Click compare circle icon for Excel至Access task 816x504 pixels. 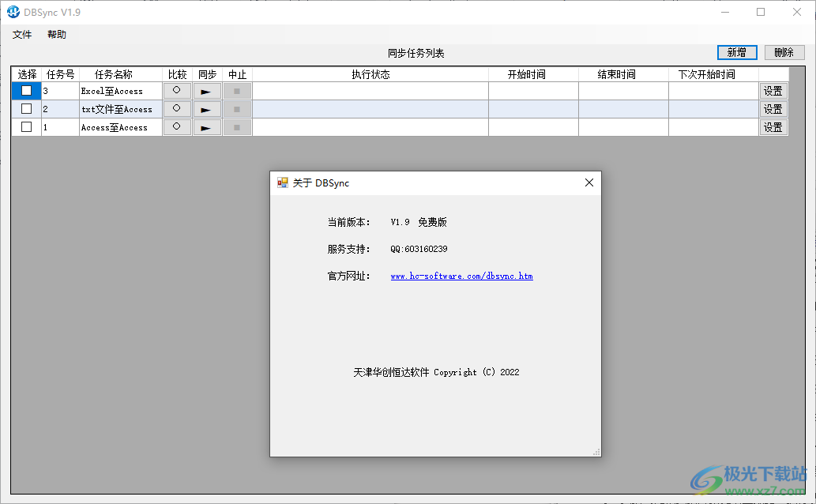tap(177, 91)
